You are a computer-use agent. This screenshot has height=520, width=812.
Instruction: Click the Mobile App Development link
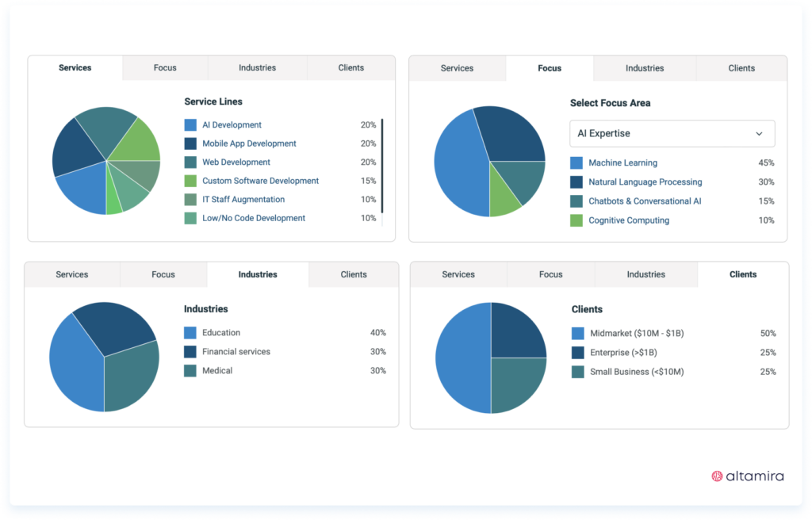tap(250, 143)
